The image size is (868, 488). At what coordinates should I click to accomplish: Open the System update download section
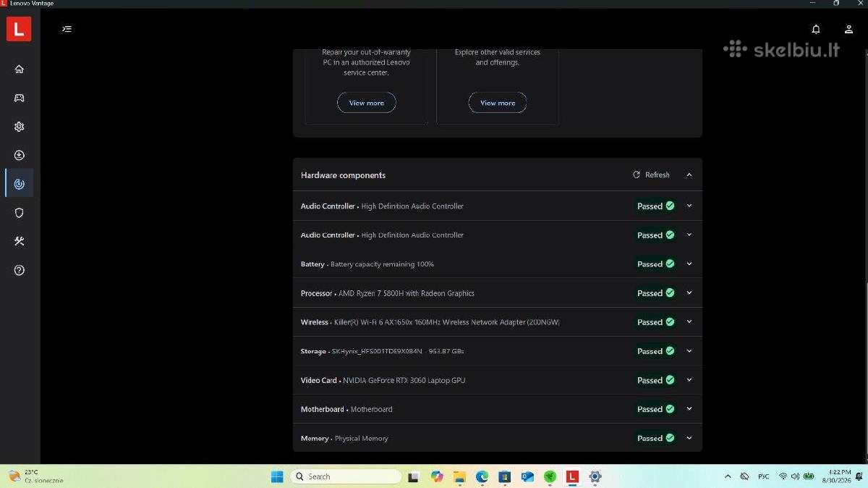tap(20, 155)
